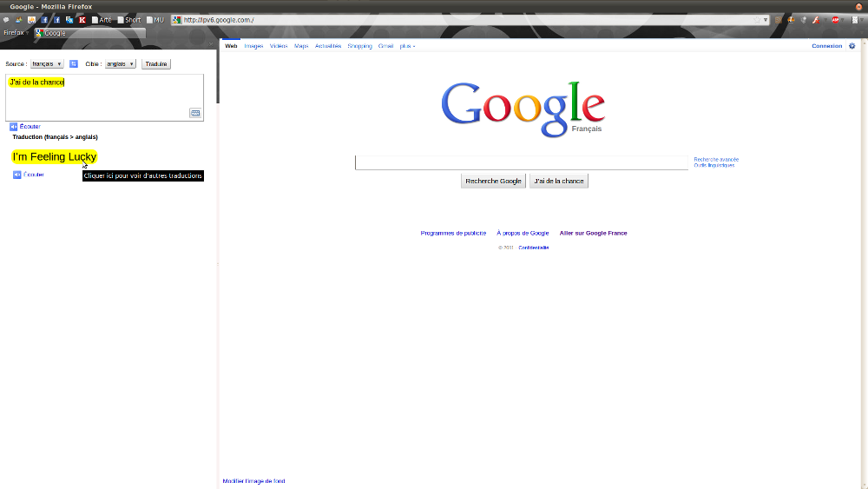Click the translated text I'm Feeling Lucky
The width and height of the screenshot is (868, 489).
click(54, 156)
